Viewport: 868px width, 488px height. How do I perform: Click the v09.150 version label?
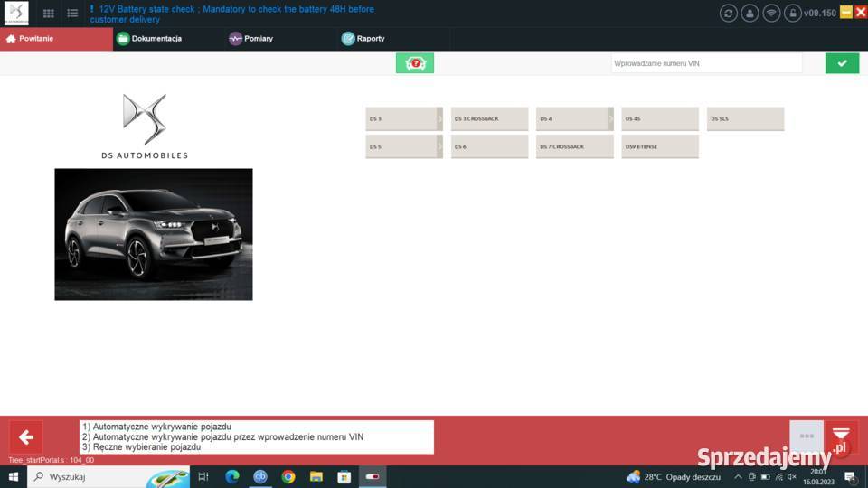(820, 14)
